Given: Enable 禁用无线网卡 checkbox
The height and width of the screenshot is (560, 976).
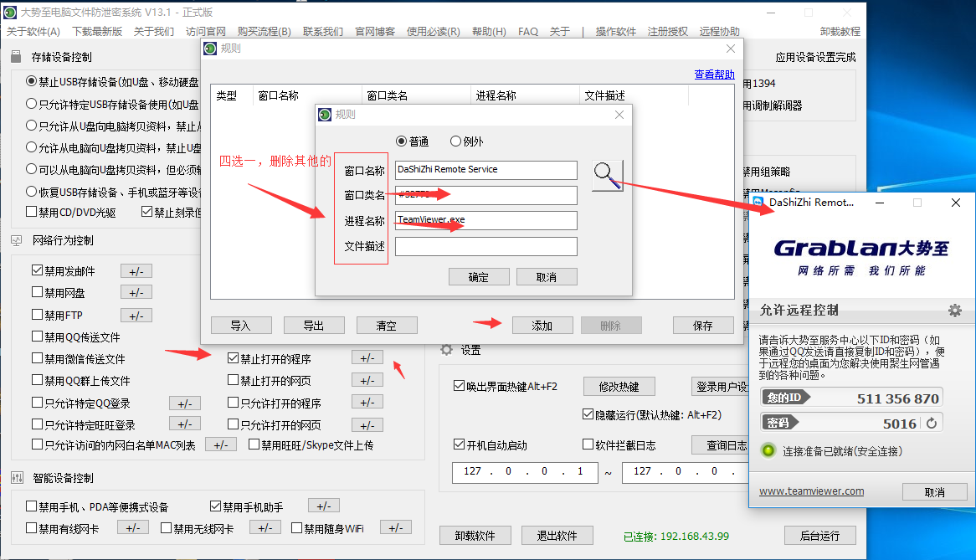Looking at the screenshot, I should [x=167, y=527].
